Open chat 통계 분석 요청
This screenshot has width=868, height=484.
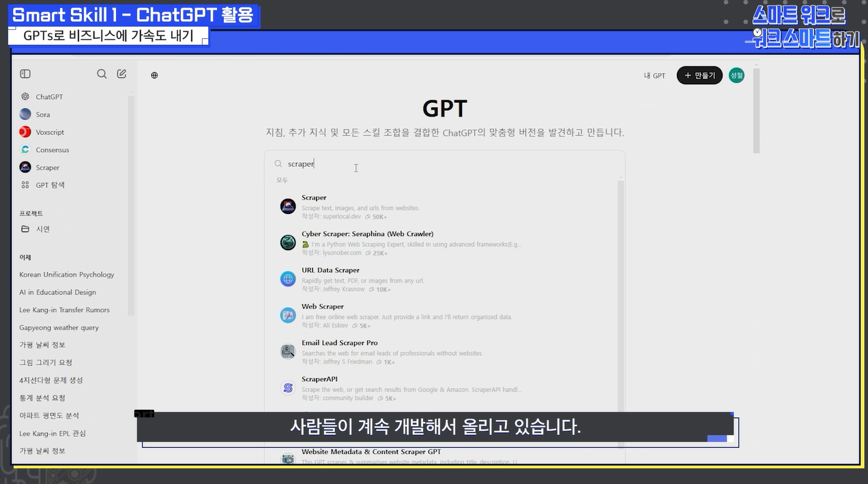coord(42,398)
